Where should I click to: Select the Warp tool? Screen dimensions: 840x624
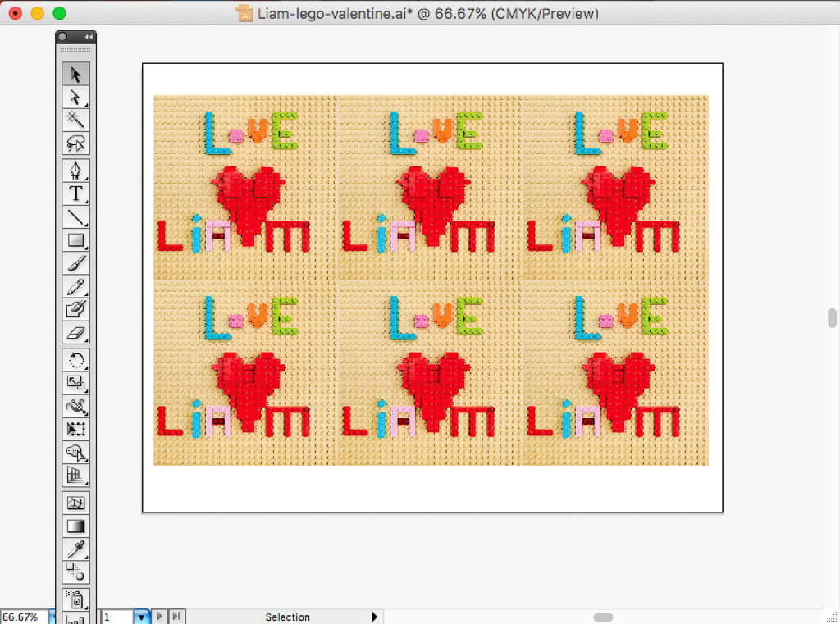tap(75, 407)
